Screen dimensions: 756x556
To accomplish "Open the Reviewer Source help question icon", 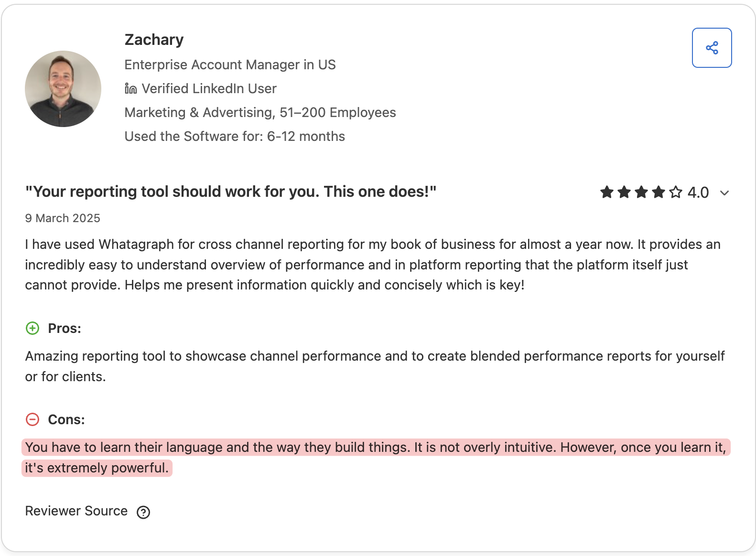I will [143, 512].
